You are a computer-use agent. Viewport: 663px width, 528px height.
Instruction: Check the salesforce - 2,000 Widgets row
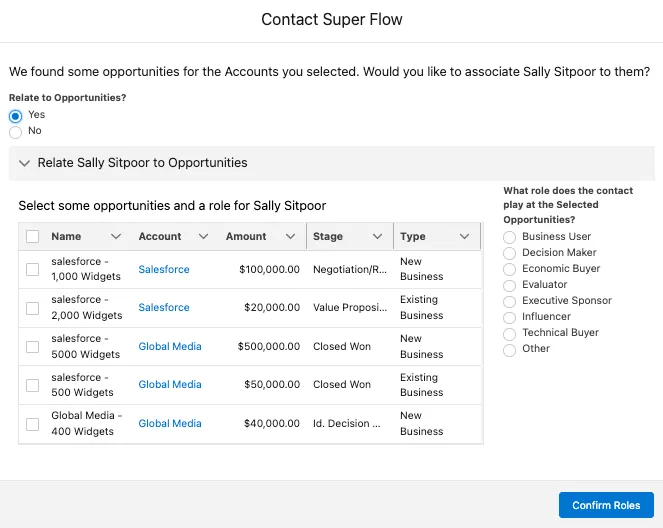33,308
